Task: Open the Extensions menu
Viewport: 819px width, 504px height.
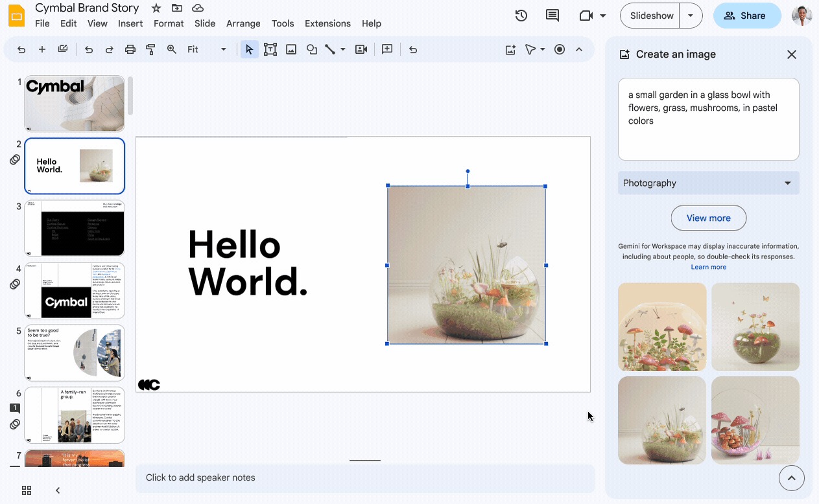Action: coord(327,23)
